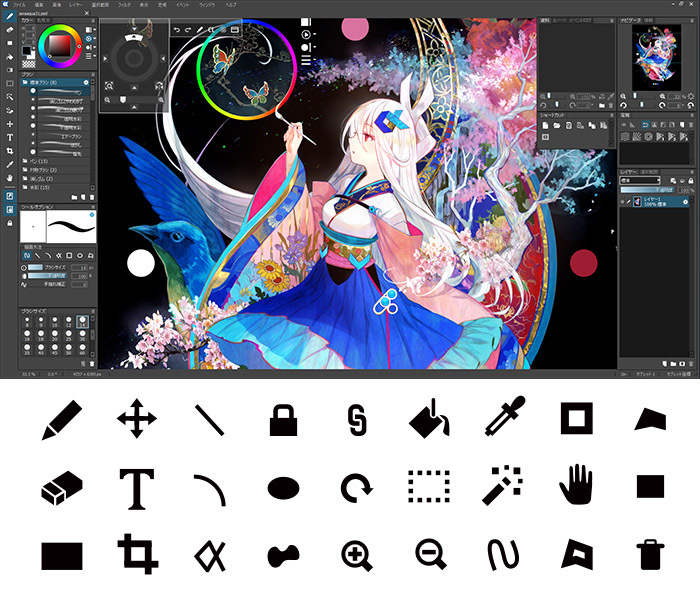The image size is (700, 600).
Task: Choose the freehand curve drawing mode
Action: [x=26, y=253]
